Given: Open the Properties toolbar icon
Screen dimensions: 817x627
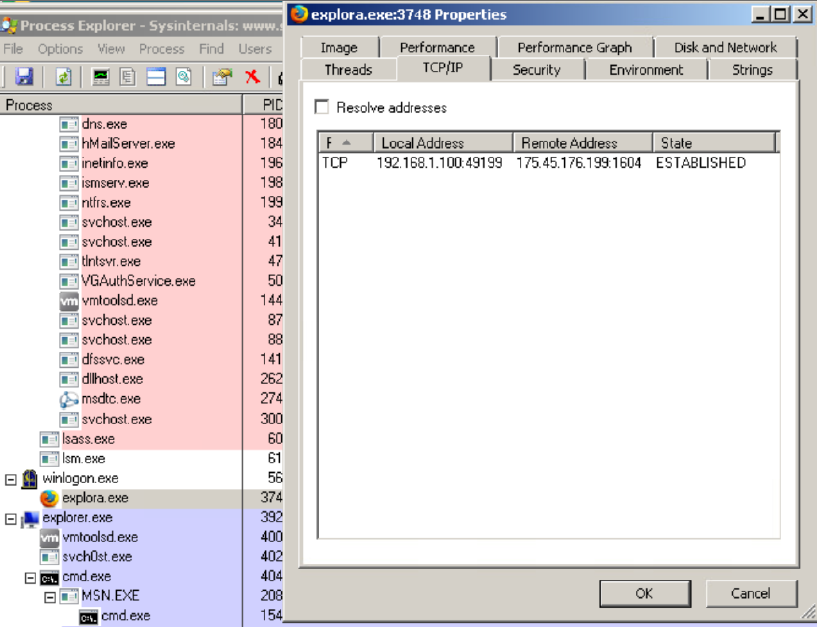Looking at the screenshot, I should [x=222, y=77].
